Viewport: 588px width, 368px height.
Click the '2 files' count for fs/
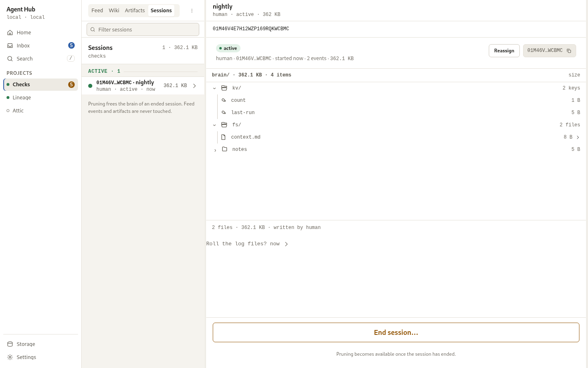[570, 125]
